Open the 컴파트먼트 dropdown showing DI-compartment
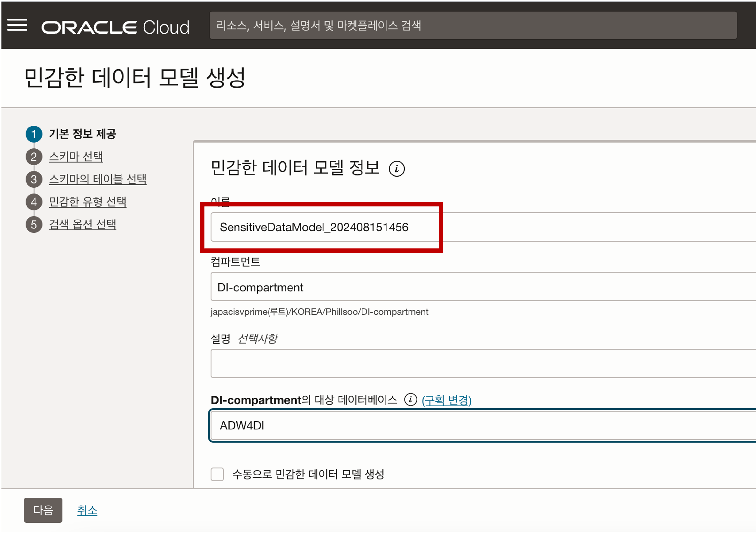756x533 pixels. point(483,287)
